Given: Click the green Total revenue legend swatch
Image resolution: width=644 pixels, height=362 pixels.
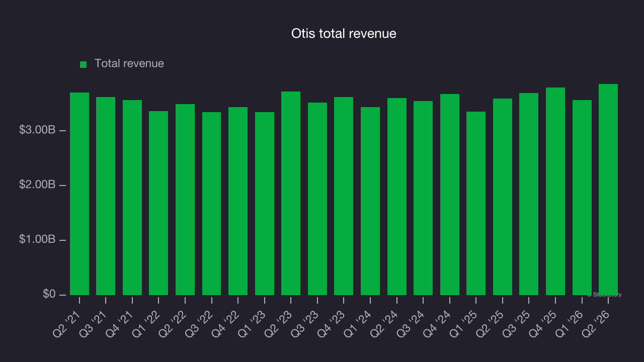Looking at the screenshot, I should [x=84, y=64].
